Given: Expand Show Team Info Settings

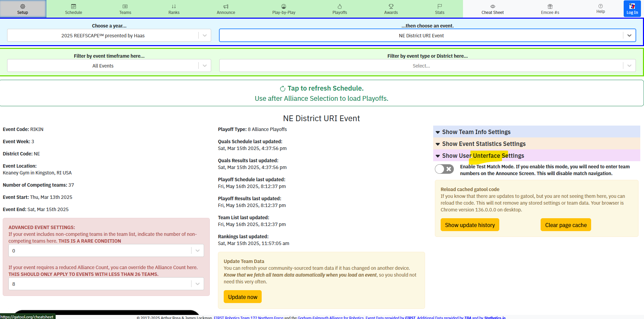Looking at the screenshot, I should [537, 132].
